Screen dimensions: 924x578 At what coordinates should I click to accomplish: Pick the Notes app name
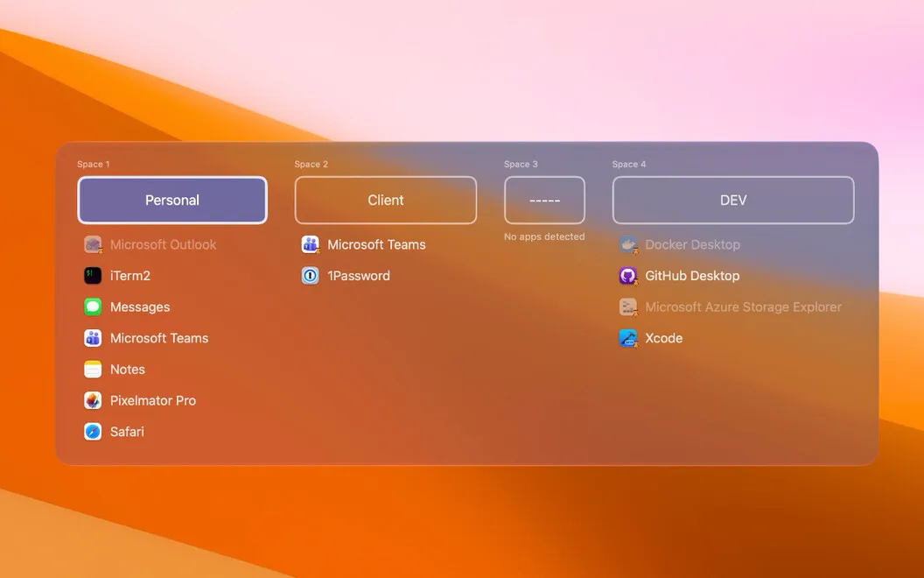coord(127,370)
